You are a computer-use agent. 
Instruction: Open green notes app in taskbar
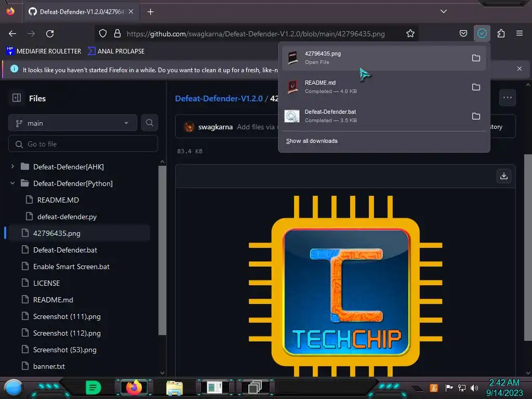point(93,388)
